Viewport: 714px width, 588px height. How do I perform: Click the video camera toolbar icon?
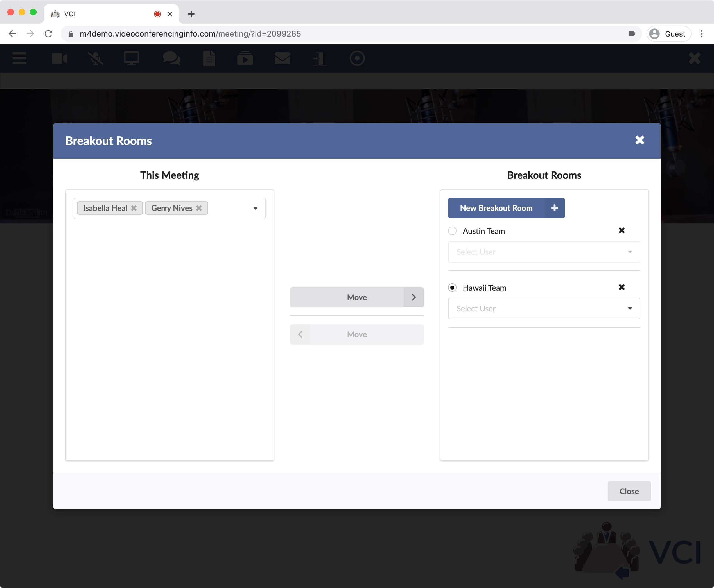coord(59,58)
